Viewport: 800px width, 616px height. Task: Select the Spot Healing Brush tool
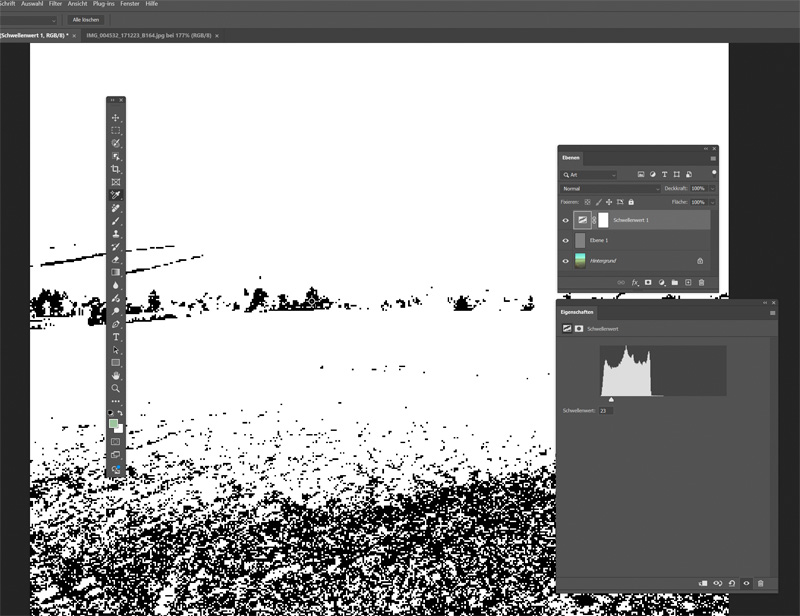[x=116, y=208]
